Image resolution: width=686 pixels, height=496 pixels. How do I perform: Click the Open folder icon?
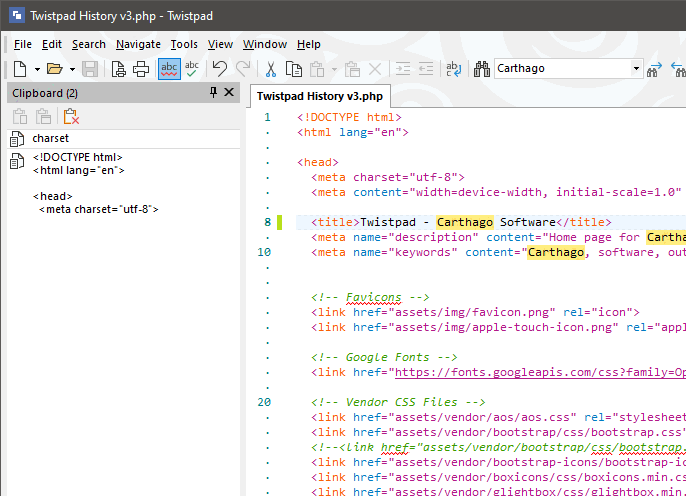pos(55,69)
